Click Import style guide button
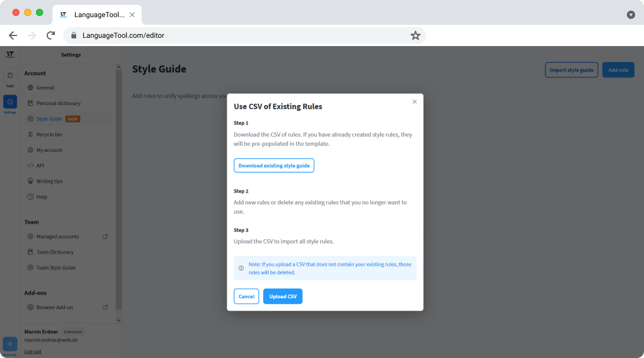Image resolution: width=644 pixels, height=358 pixels. 571,70
